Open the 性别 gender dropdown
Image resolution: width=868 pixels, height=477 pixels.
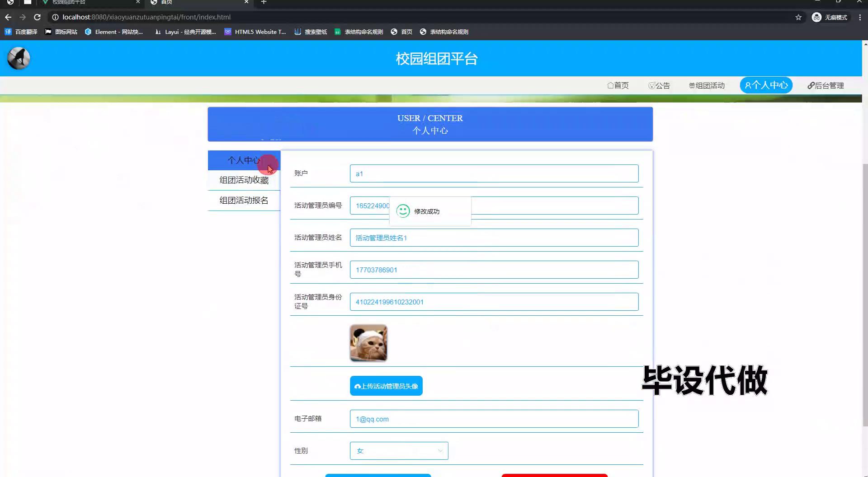point(399,451)
